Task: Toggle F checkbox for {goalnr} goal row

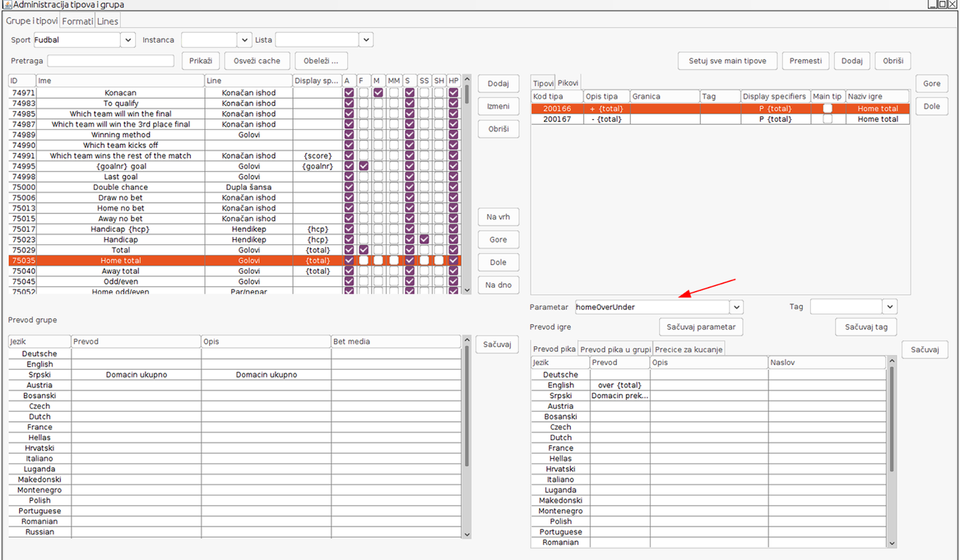Action: click(x=364, y=166)
